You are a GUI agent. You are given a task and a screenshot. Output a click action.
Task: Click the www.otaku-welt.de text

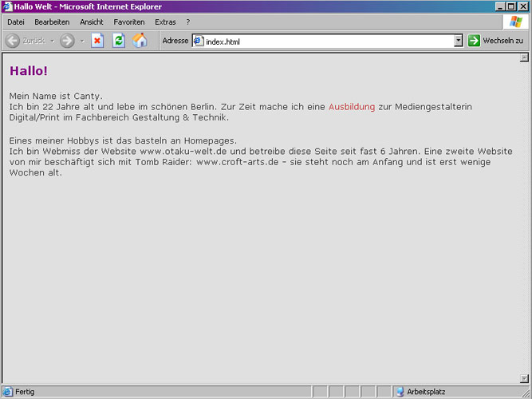click(x=183, y=151)
